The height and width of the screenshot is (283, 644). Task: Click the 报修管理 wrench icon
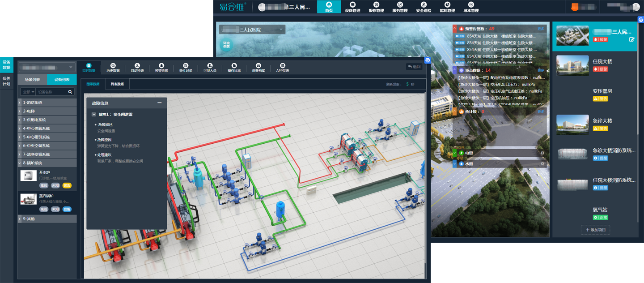tap(376, 5)
